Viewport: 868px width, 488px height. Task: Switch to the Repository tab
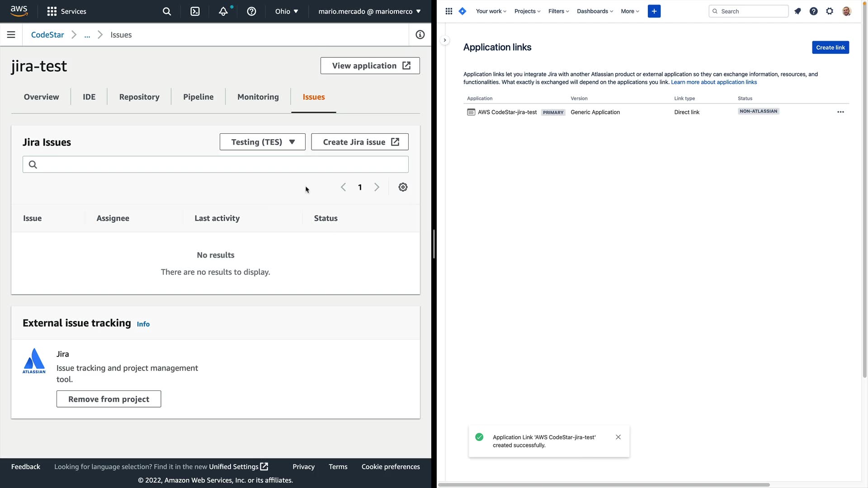click(139, 97)
